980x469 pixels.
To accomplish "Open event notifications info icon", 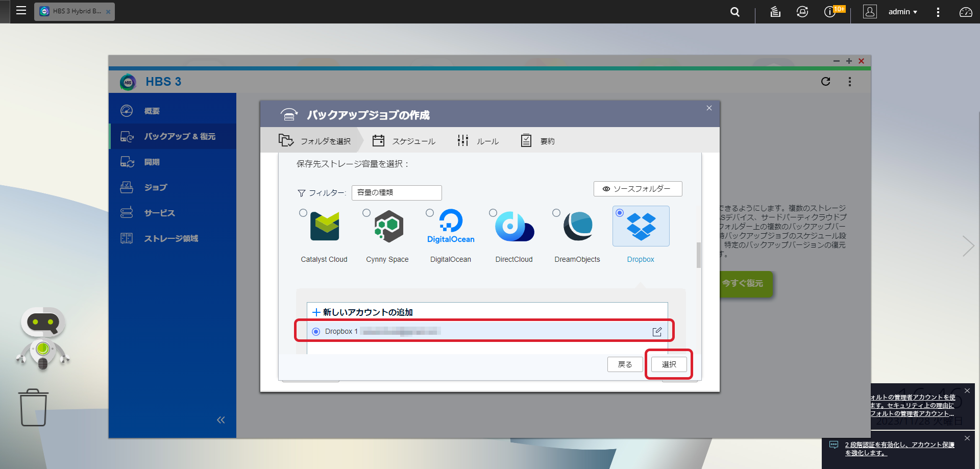I will 830,11.
